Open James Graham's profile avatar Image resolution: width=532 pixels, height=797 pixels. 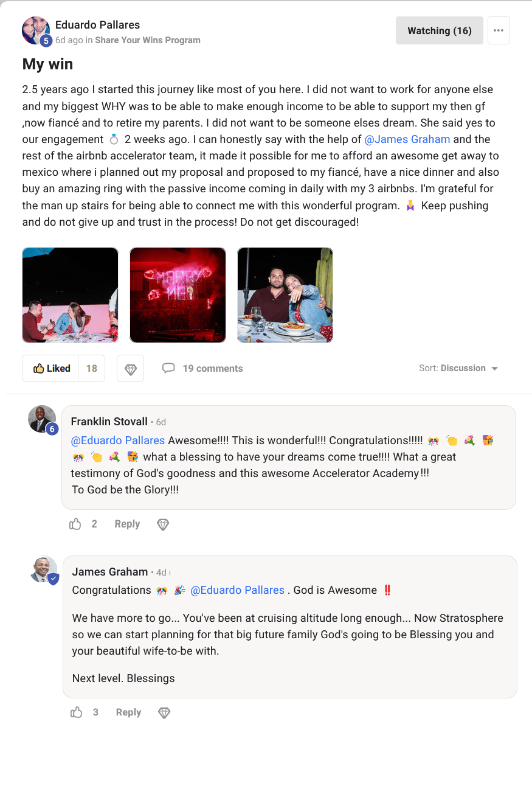(x=44, y=569)
